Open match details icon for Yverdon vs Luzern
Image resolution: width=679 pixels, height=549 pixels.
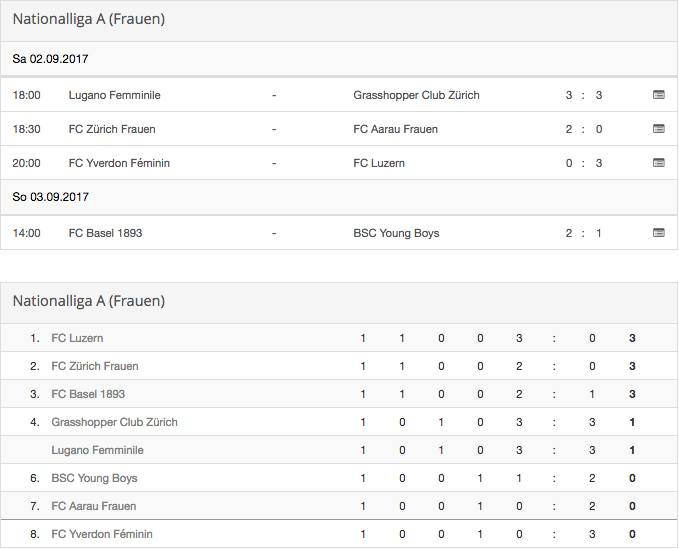click(658, 163)
